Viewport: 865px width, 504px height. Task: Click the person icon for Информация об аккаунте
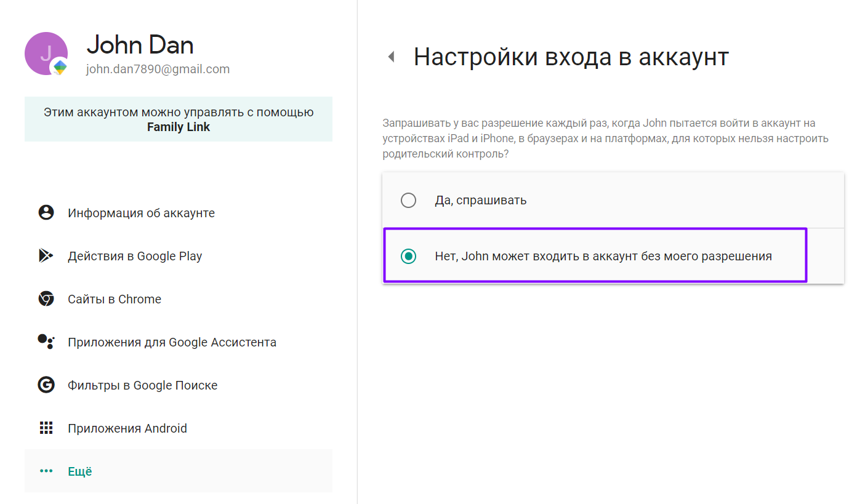point(46,213)
